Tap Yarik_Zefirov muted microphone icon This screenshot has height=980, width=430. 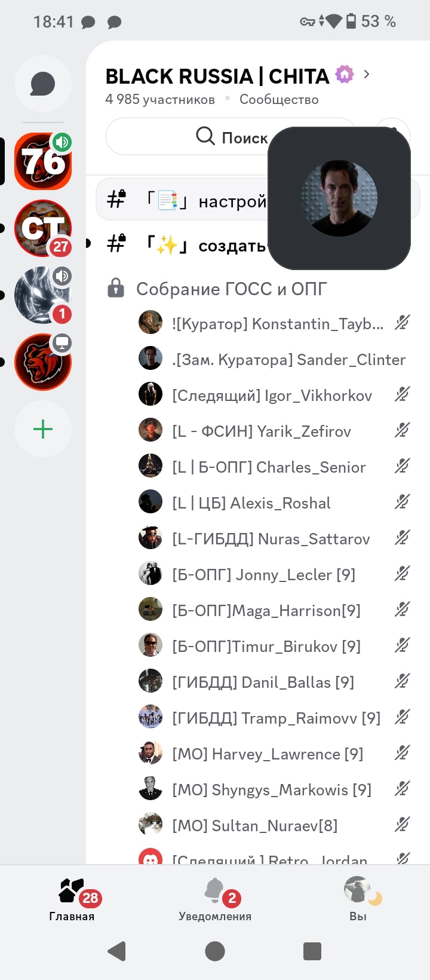[x=403, y=431]
